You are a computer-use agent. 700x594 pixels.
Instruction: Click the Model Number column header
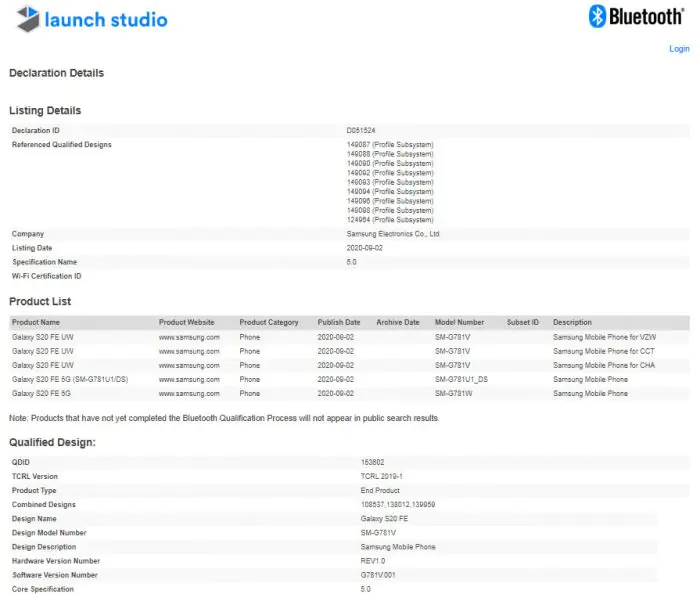tap(459, 322)
